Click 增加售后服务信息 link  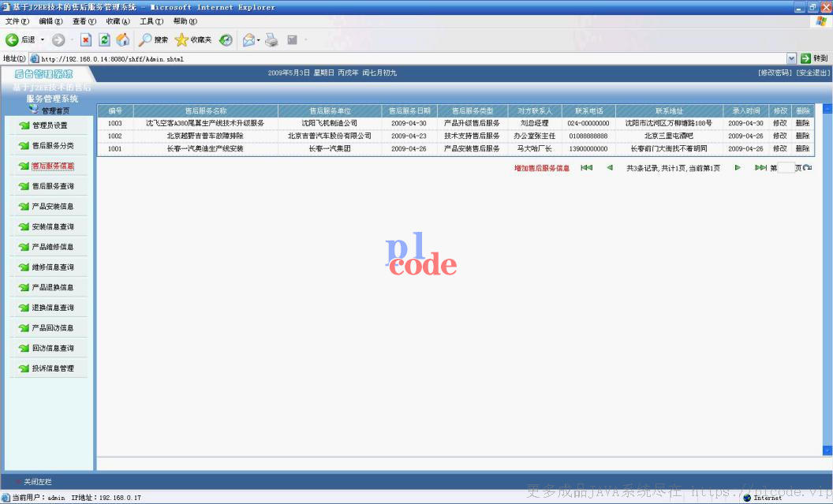pos(541,168)
